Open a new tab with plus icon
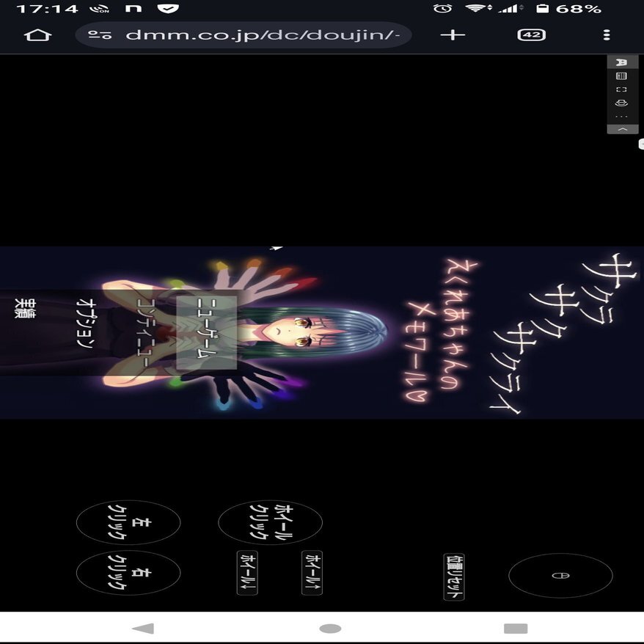Screen dimensions: 644x644 pos(453,35)
